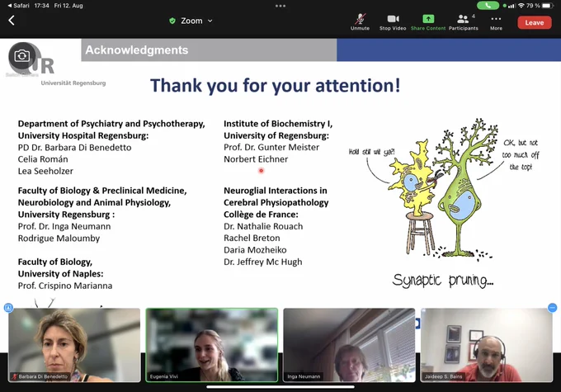Select Eugenia Vivi video thumbnail
Viewport: 561px width, 392px height.
coord(212,345)
